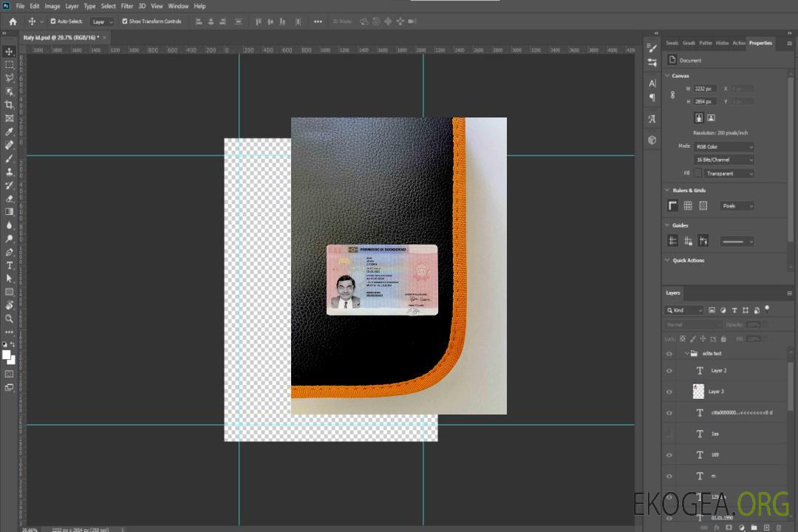Select the Eraser tool
Image resolution: width=798 pixels, height=532 pixels.
tap(10, 198)
